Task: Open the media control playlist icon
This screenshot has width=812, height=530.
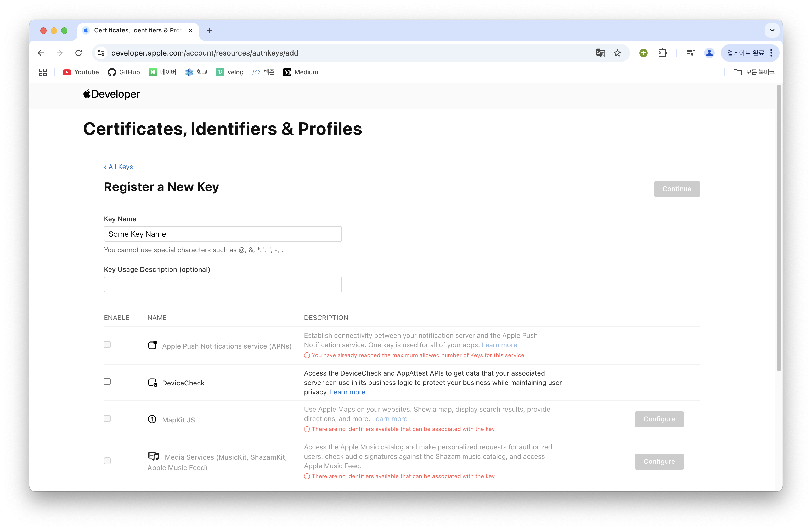Action: (x=691, y=53)
